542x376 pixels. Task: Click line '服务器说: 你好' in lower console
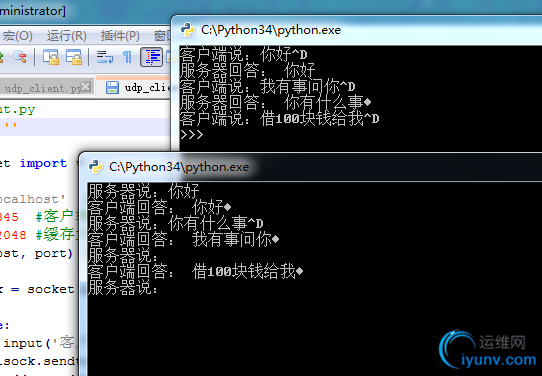pos(143,191)
